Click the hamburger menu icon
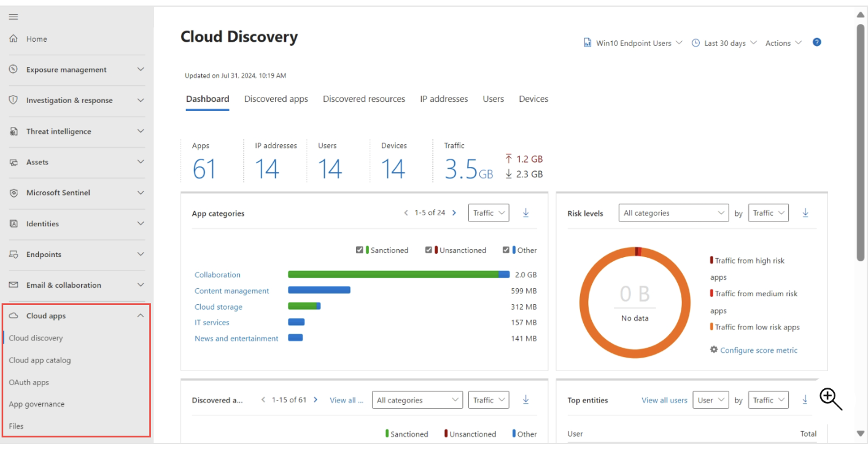The width and height of the screenshot is (868, 449). 13,17
